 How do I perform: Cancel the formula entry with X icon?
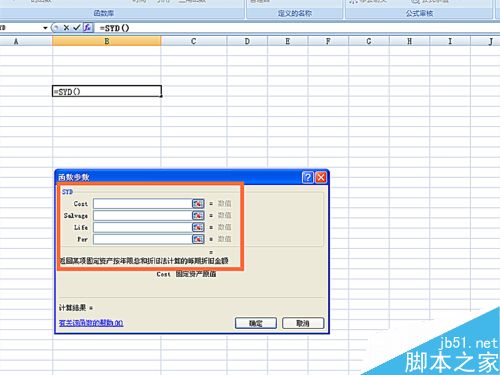coord(66,28)
